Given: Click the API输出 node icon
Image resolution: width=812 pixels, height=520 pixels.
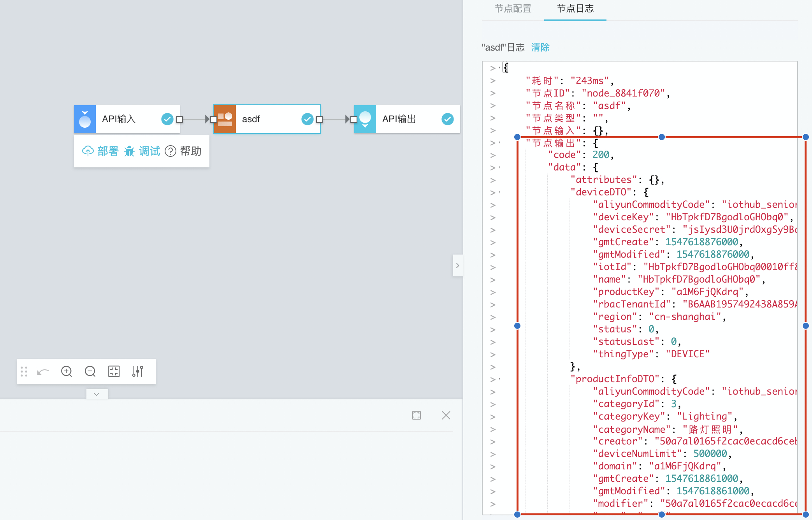Looking at the screenshot, I should 365,119.
